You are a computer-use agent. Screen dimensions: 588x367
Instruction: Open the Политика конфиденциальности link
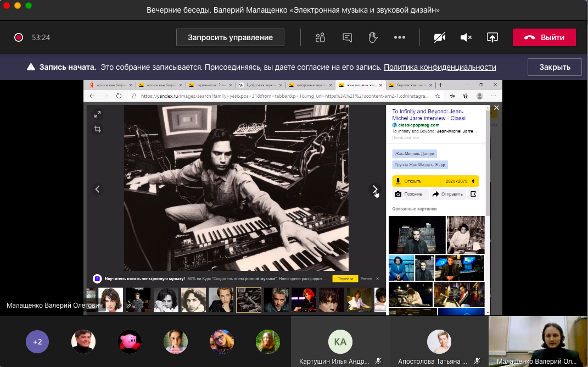point(440,67)
